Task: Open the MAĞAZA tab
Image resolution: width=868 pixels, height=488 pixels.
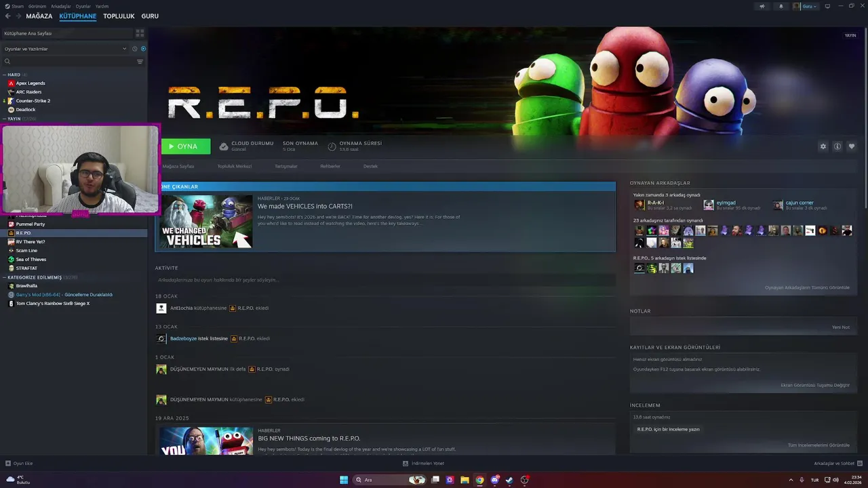Action: 39,16
